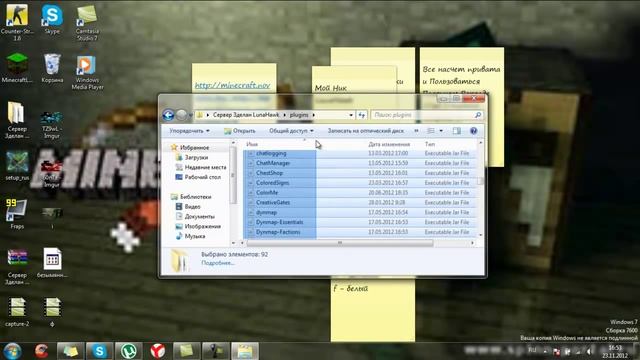Select the chatlogging file

[271, 153]
